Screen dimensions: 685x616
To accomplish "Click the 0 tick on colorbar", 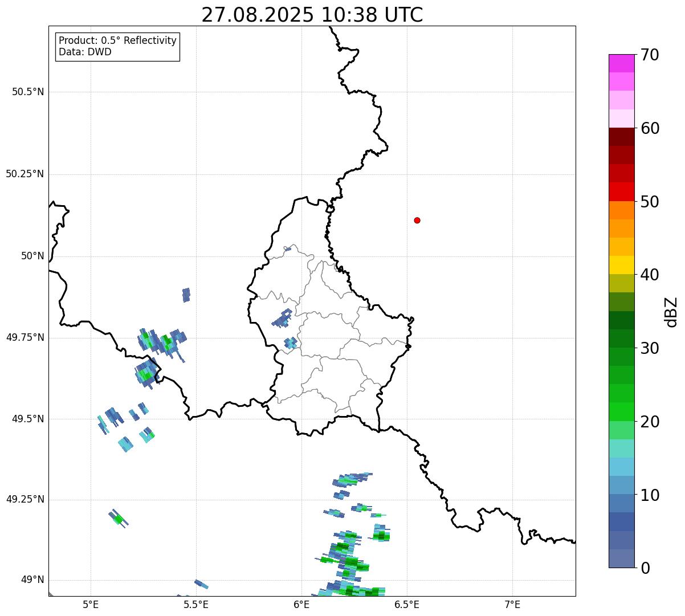I will point(645,568).
